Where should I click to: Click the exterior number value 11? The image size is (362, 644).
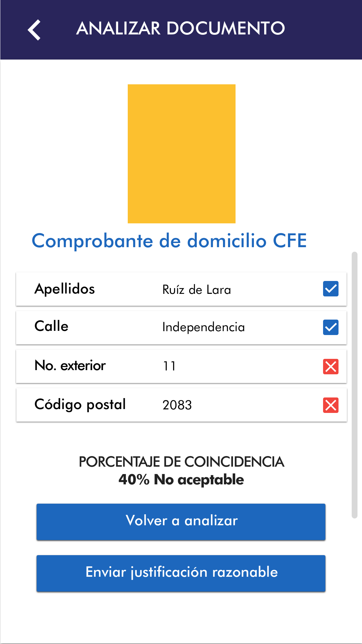point(170,366)
